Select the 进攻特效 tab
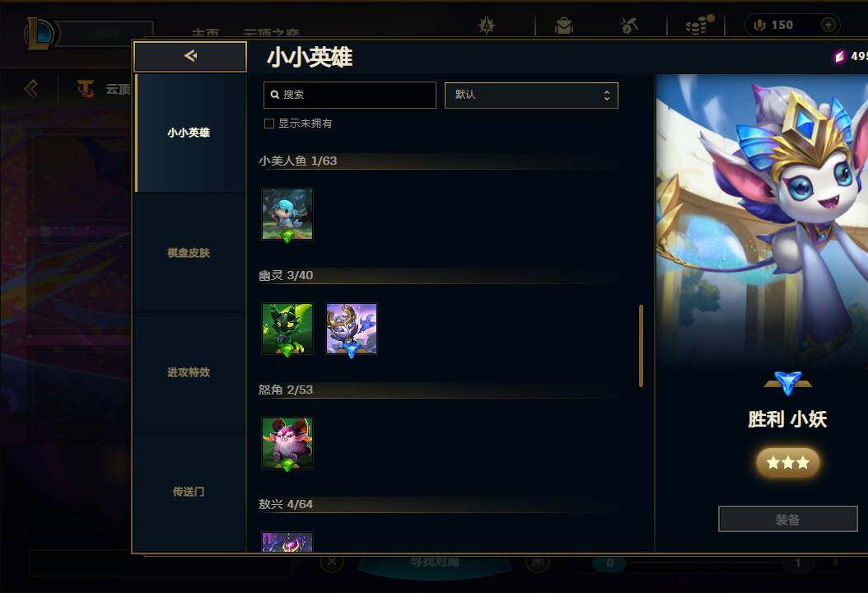This screenshot has height=593, width=868. coord(189,372)
